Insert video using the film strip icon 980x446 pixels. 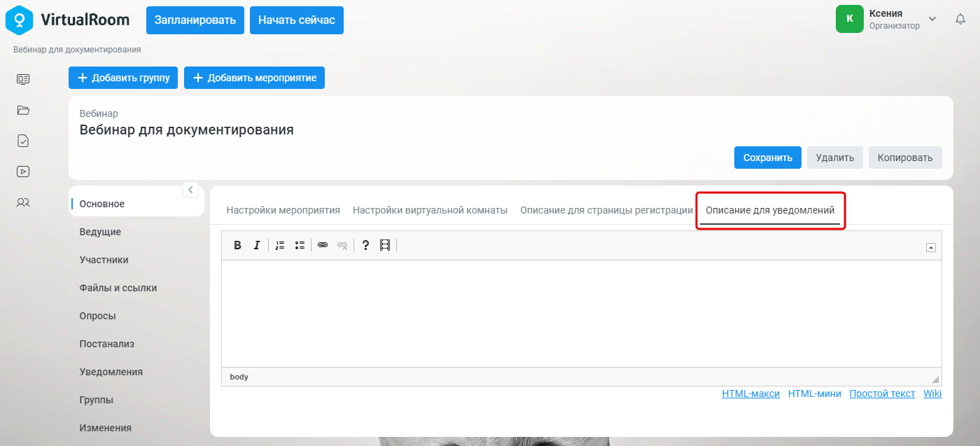click(385, 245)
